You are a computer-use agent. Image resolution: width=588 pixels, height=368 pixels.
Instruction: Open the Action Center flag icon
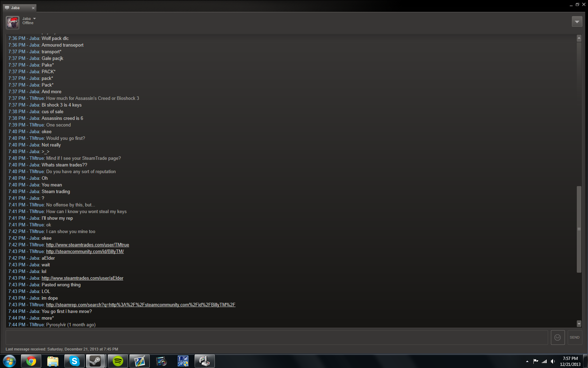[x=535, y=361]
